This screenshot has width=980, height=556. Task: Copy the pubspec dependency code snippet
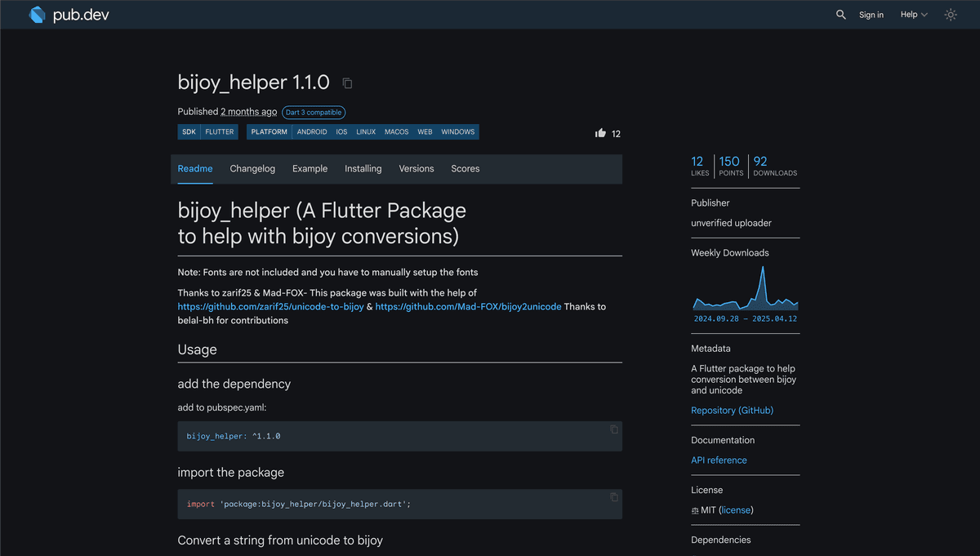(613, 429)
